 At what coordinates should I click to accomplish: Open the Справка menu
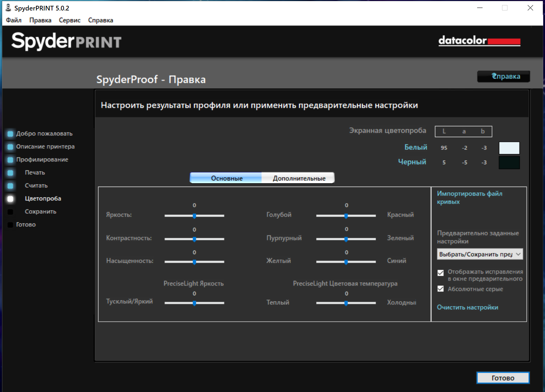tap(101, 20)
